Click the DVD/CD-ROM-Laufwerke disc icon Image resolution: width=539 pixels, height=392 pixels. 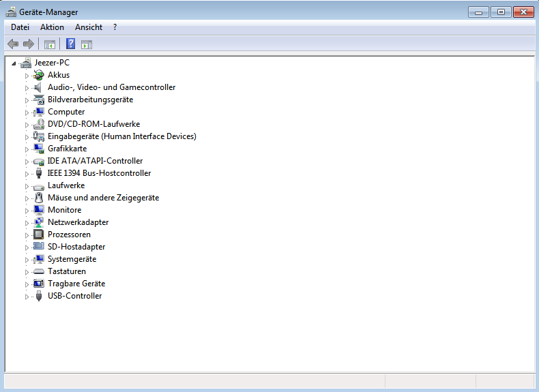[39, 124]
